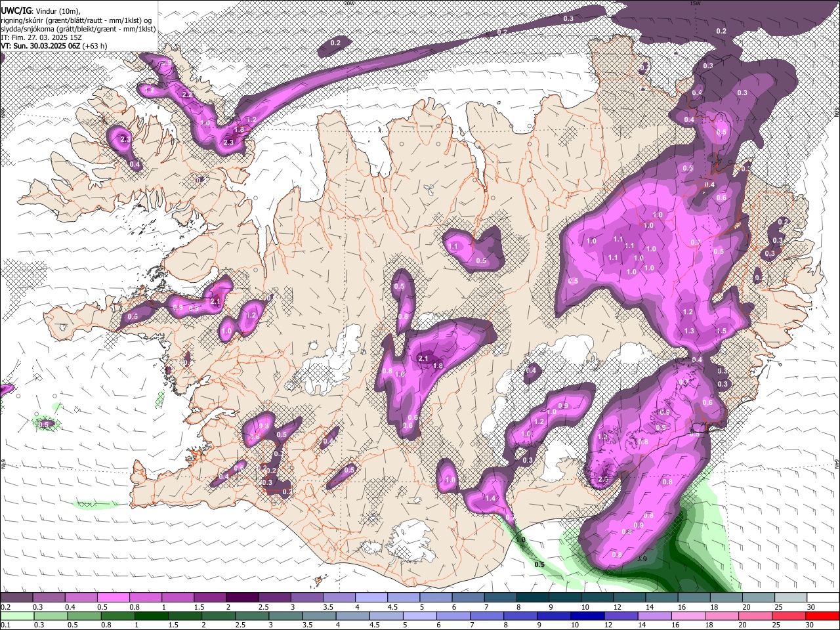Image resolution: width=840 pixels, height=630 pixels.
Task: Pick the light pink 16 swatch in rain legend
Action: [x=687, y=616]
